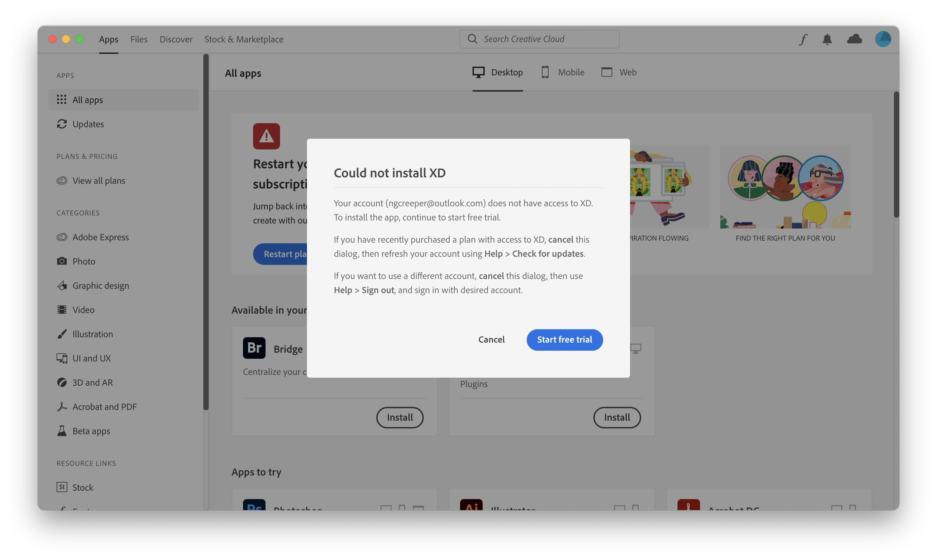Select the Video category

[x=83, y=309]
